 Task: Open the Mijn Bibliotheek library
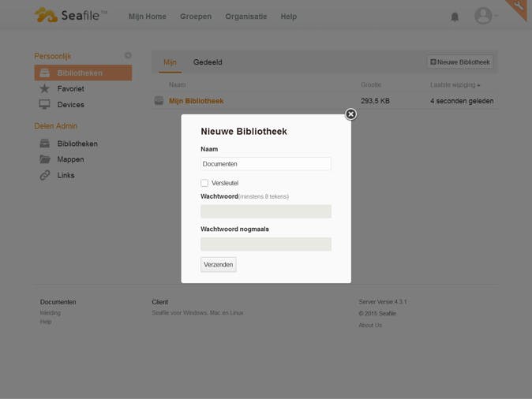(x=196, y=101)
